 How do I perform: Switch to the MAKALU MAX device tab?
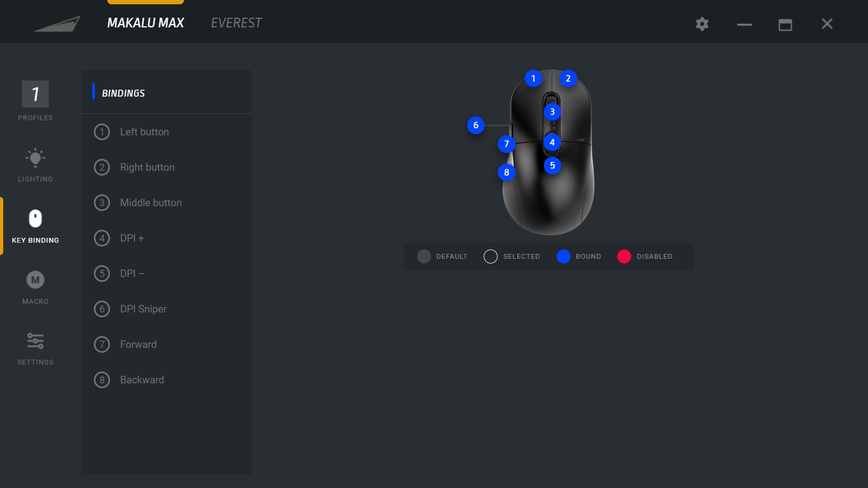(145, 23)
